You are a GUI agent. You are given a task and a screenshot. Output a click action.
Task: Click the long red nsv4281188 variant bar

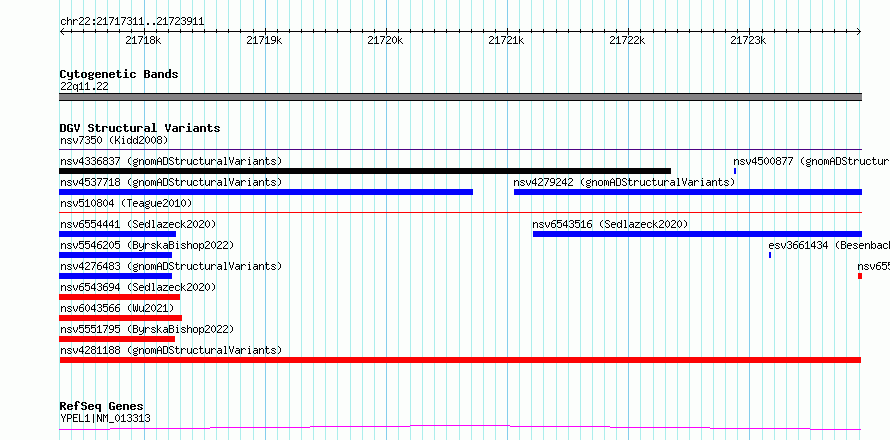point(460,360)
